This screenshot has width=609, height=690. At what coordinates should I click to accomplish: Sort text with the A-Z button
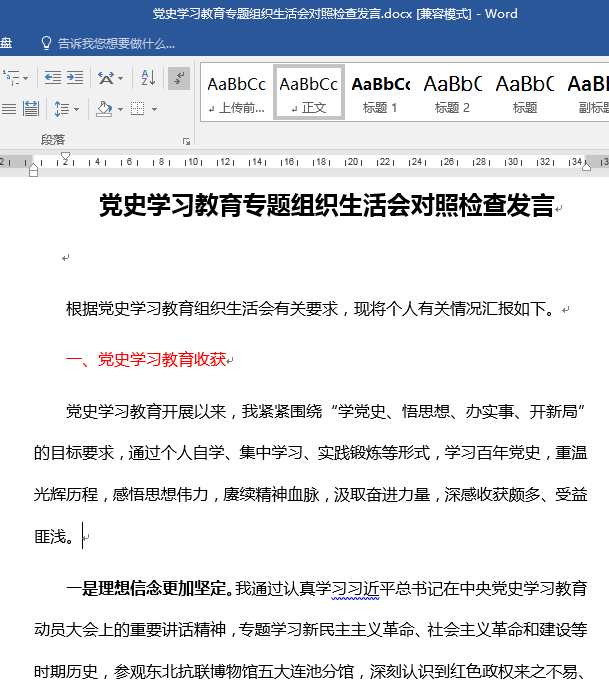pyautogui.click(x=148, y=78)
